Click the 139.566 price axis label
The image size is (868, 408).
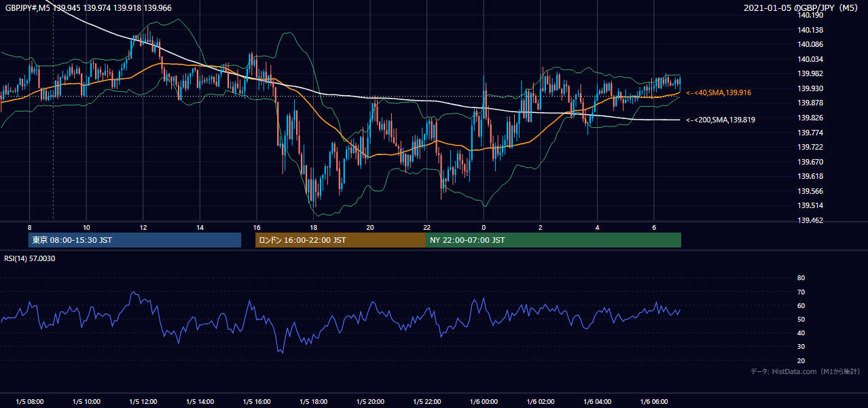point(811,191)
